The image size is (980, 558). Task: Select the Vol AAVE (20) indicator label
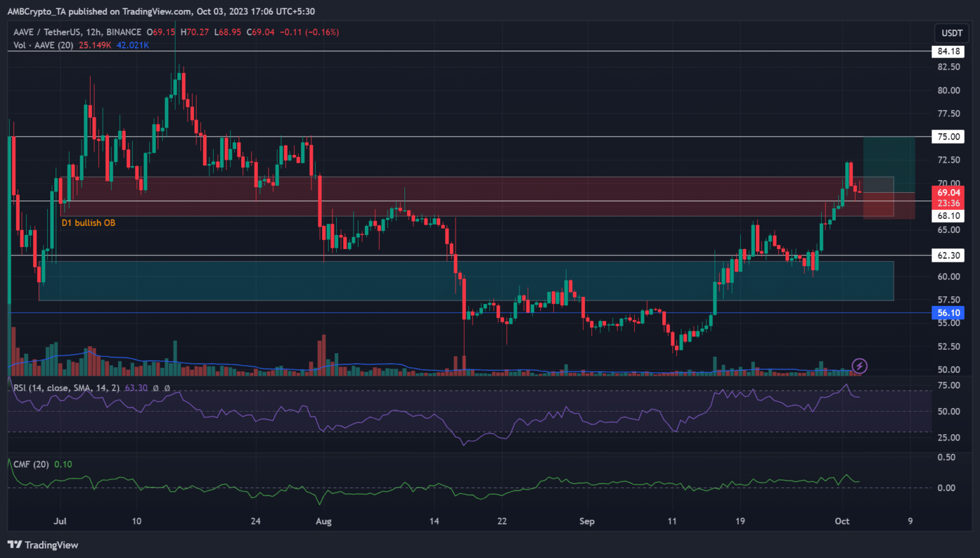tap(43, 45)
